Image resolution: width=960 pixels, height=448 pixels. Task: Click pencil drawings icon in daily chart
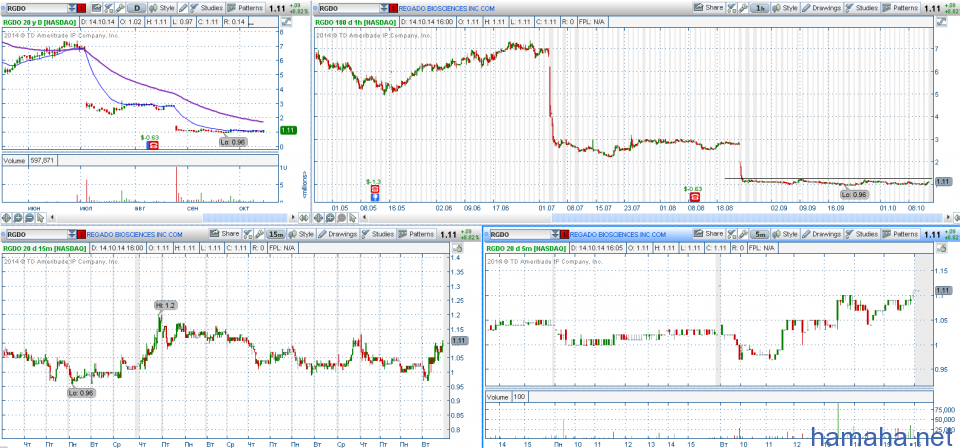[x=183, y=9]
